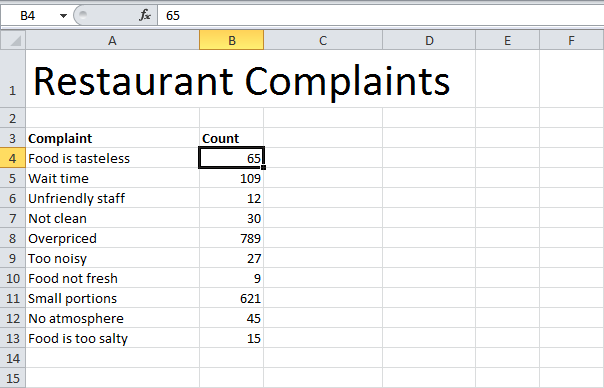
Task: Select column D header
Action: tap(429, 40)
